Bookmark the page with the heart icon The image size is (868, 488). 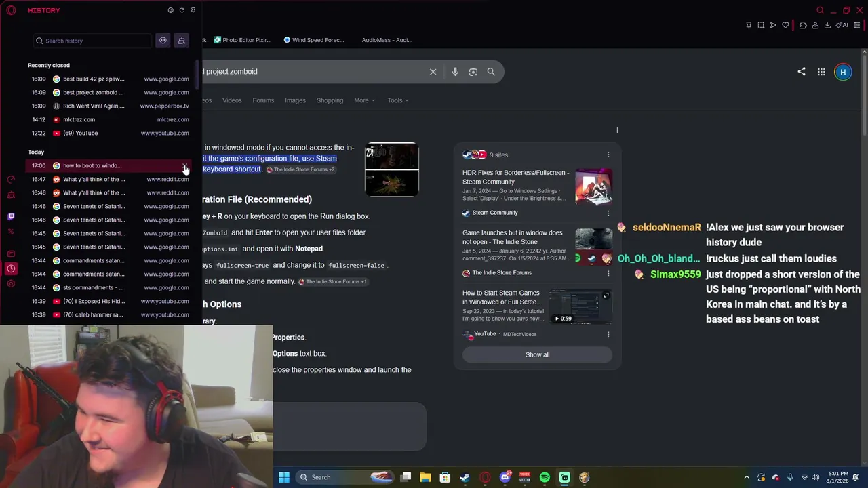pyautogui.click(x=785, y=25)
